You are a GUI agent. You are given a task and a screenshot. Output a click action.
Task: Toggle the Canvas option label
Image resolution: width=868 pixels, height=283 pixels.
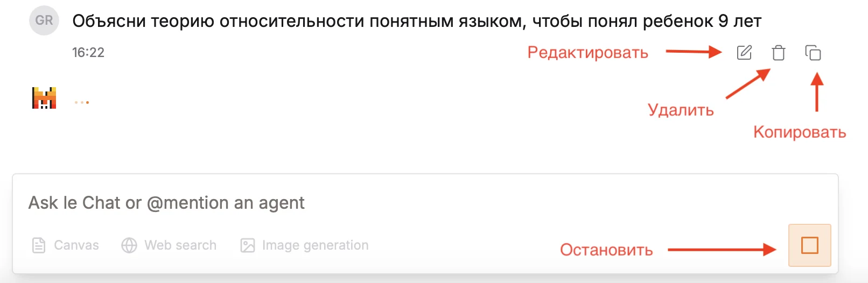(x=76, y=245)
